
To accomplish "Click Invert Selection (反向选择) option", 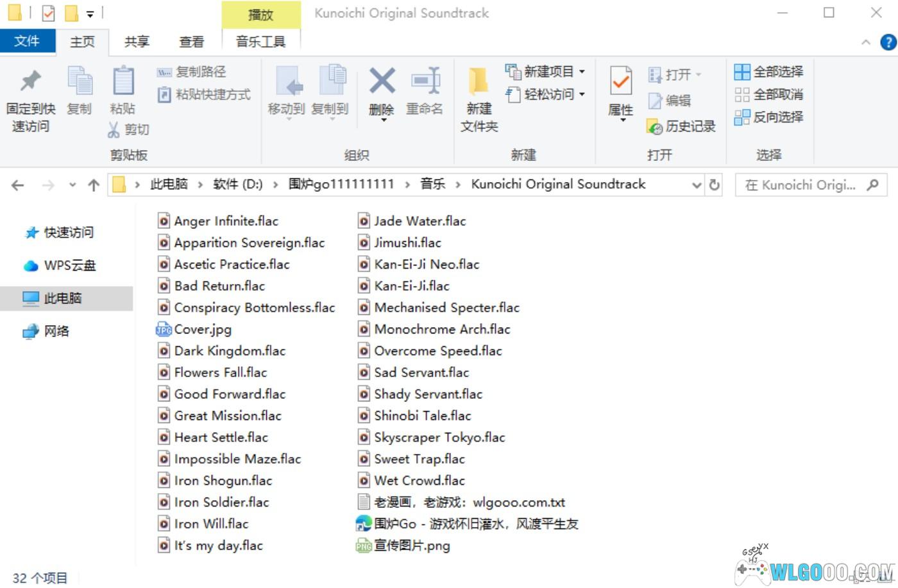I will (x=768, y=117).
